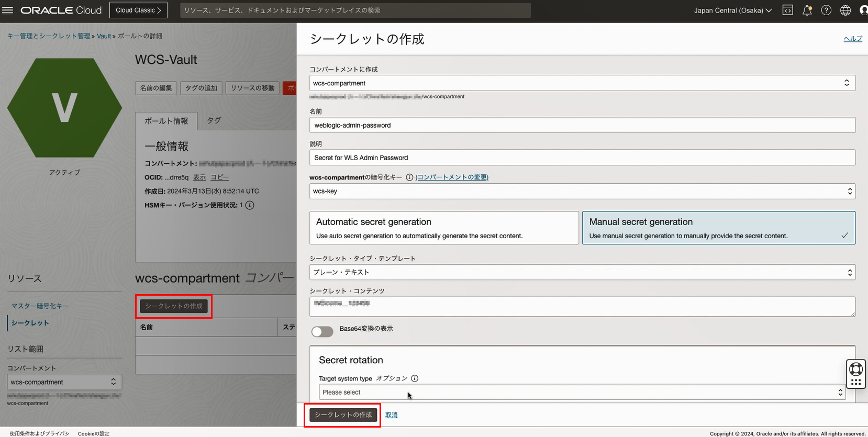Select Manual secret generation option
This screenshot has height=437, width=868.
click(x=718, y=228)
